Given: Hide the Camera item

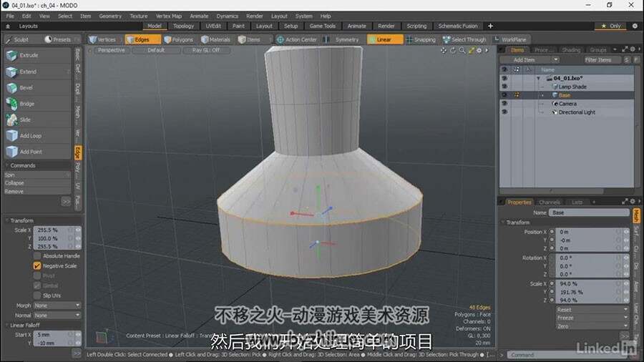Looking at the screenshot, I should pos(504,104).
